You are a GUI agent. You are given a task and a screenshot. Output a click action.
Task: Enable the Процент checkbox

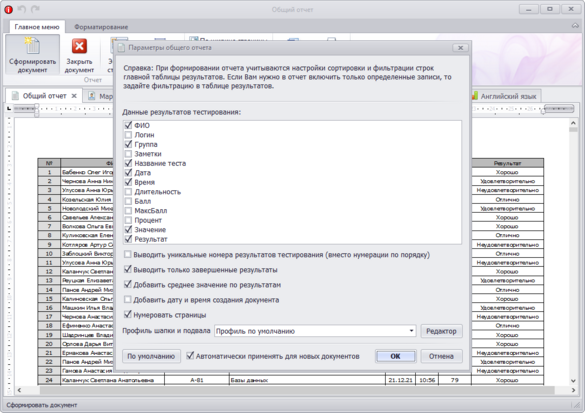(x=128, y=220)
